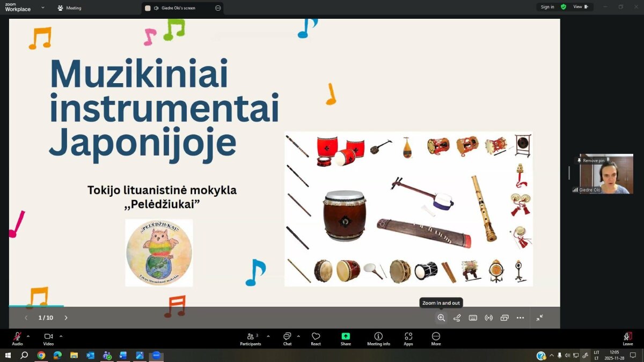Show Meeting info details

coord(378,338)
